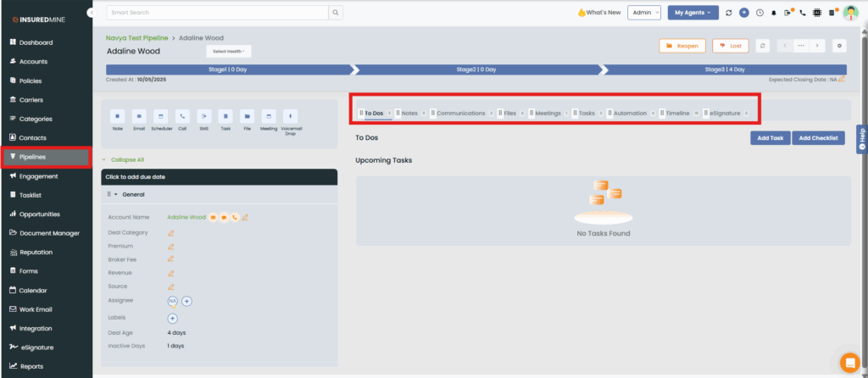Click inside the Smart Search field
Viewport: 868px width, 378px height.
pyautogui.click(x=217, y=13)
